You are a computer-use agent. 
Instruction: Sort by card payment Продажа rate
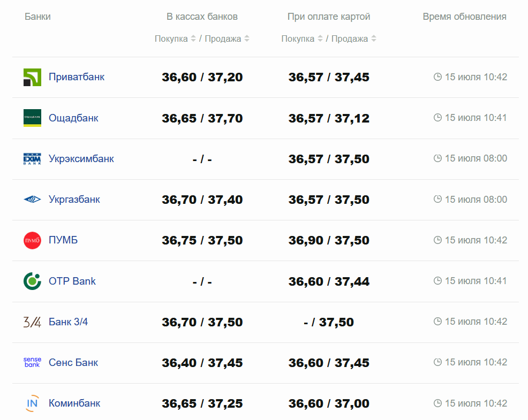pyautogui.click(x=374, y=39)
